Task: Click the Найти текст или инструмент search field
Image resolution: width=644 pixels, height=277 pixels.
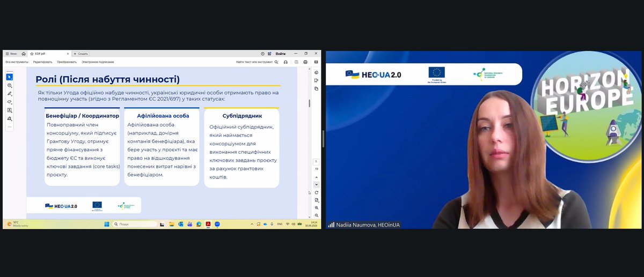Action: pyautogui.click(x=257, y=62)
